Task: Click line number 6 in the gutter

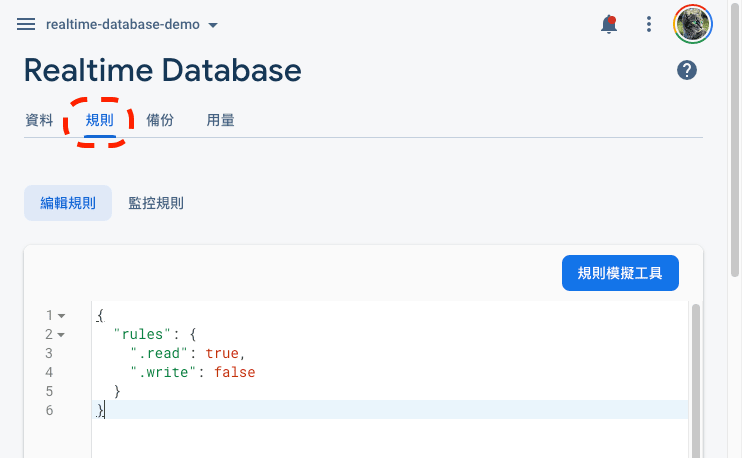Action: (49, 410)
